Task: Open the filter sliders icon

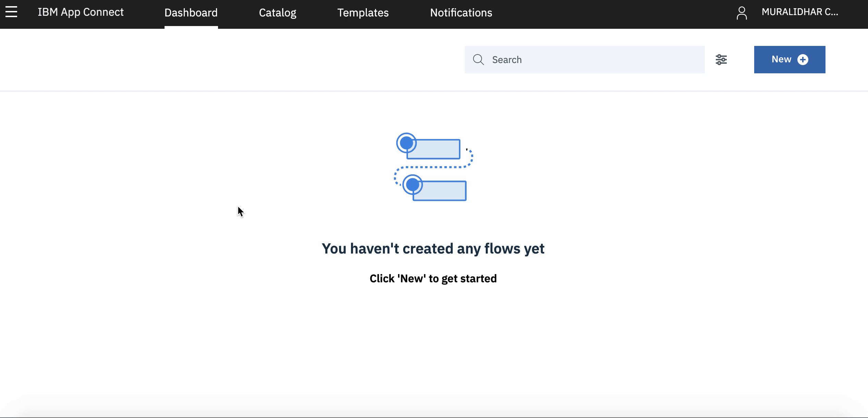Action: pos(721,60)
